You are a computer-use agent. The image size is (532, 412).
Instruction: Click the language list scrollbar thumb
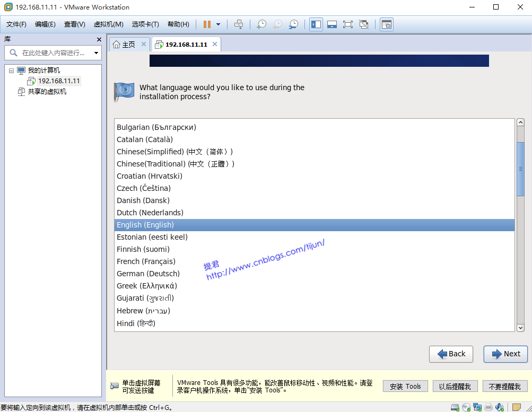coord(520,169)
